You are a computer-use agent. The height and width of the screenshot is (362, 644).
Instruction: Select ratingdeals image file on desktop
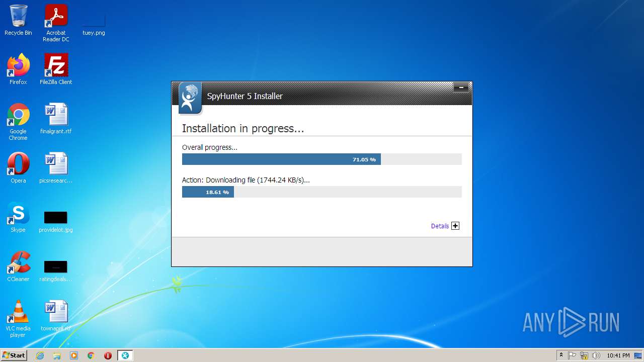(x=56, y=270)
